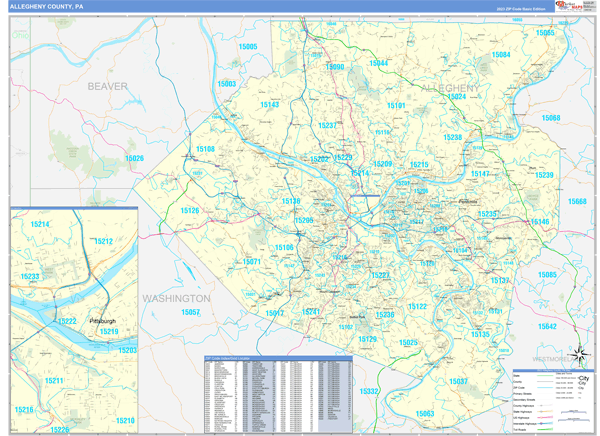The height and width of the screenshot is (436, 600).
Task: Click ZIP code 15057 label
Action: tap(190, 313)
